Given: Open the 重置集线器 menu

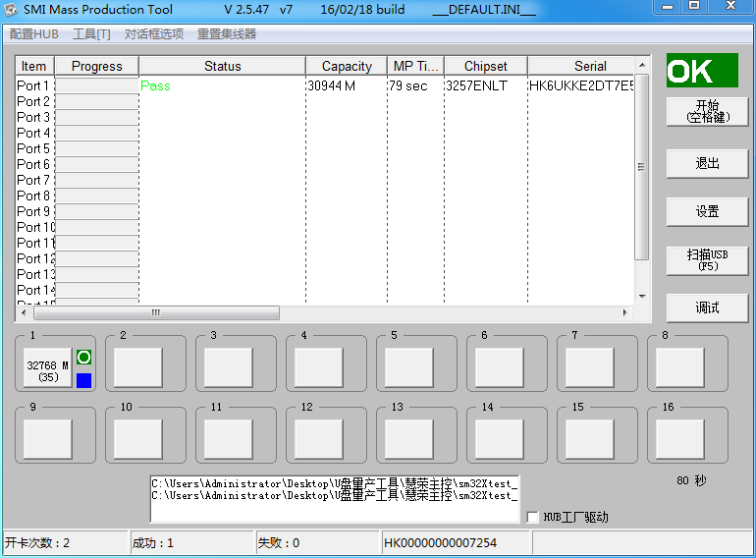Looking at the screenshot, I should [227, 33].
